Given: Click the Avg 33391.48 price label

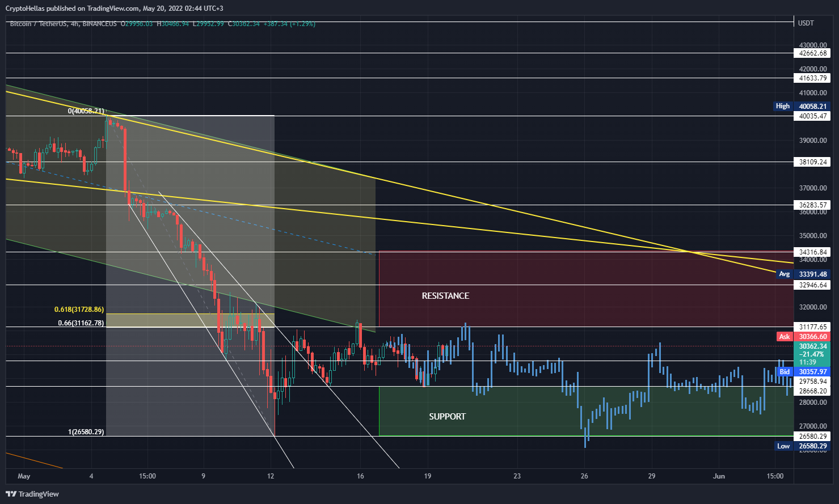Looking at the screenshot, I should (x=802, y=274).
